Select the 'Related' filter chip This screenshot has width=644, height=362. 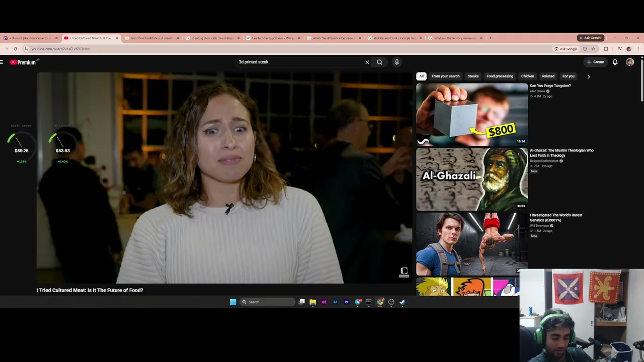coord(548,76)
